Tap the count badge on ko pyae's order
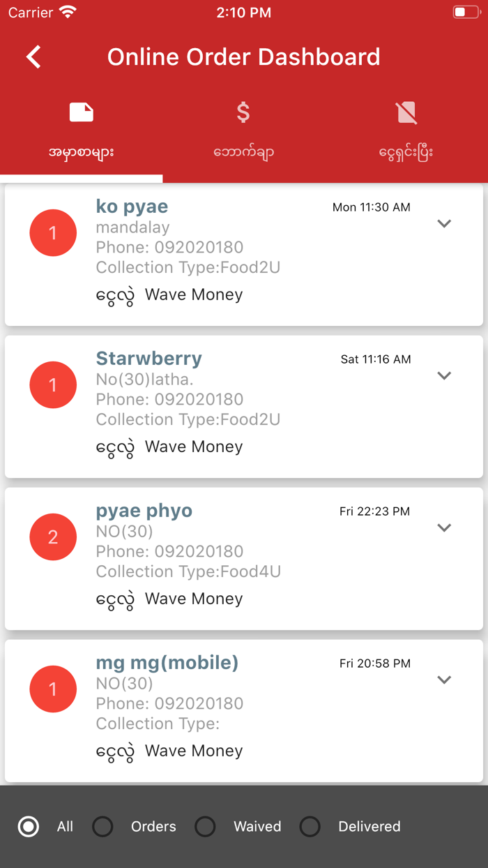This screenshot has width=488, height=868. tap(53, 232)
